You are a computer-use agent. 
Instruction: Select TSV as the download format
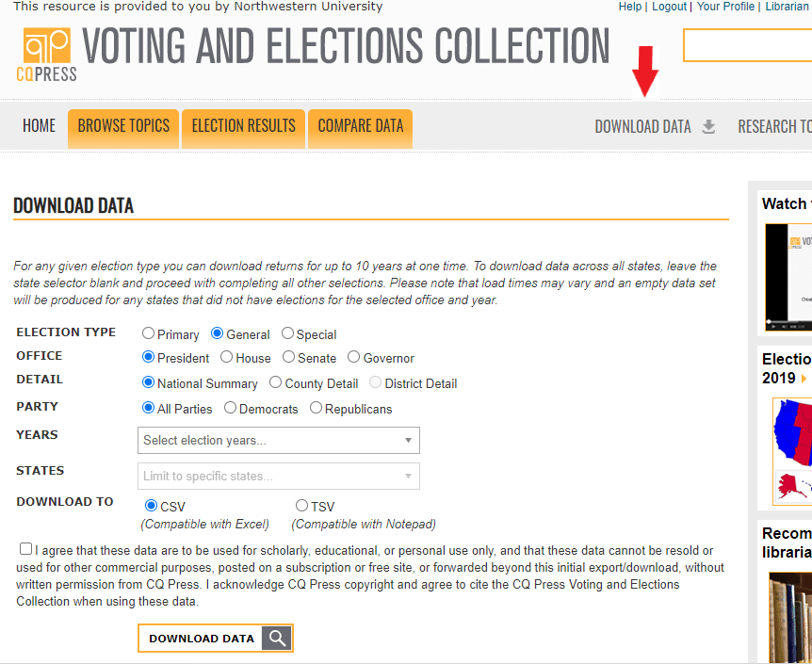tap(301, 506)
